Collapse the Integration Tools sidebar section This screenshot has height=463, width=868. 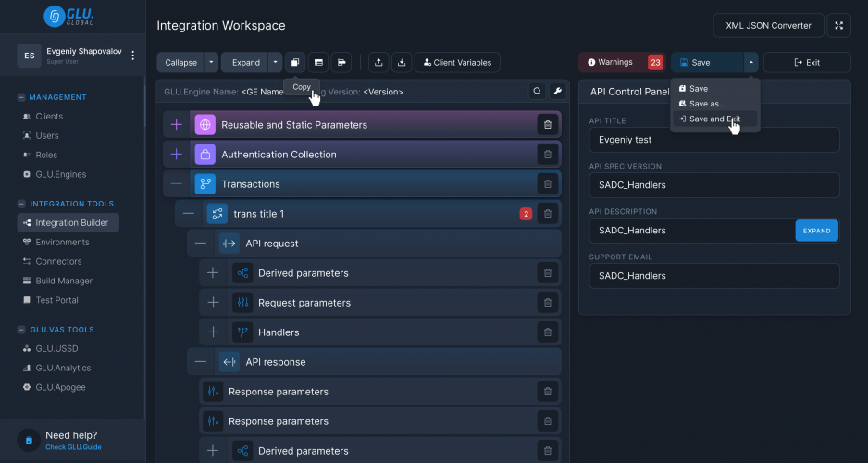[x=21, y=204]
